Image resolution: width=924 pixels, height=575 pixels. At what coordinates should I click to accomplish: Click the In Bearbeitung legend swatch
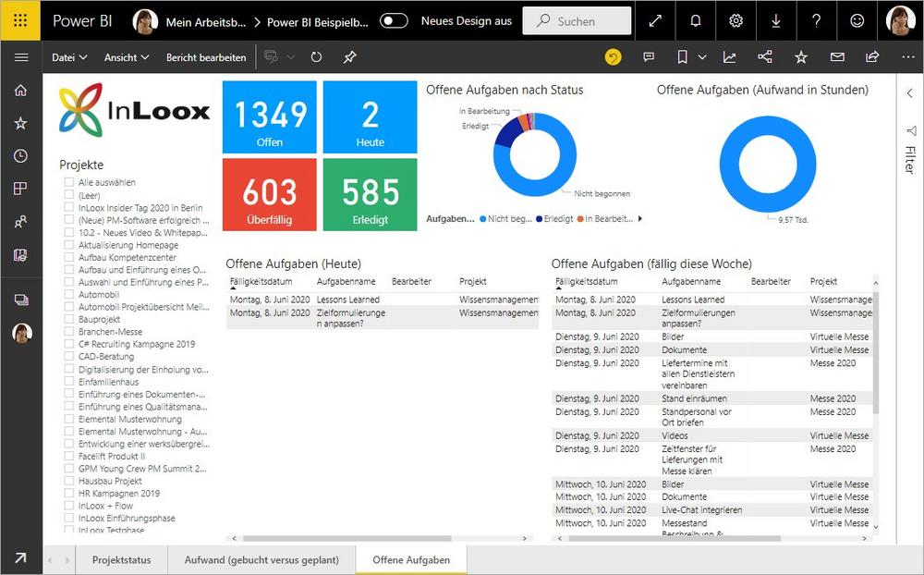pyautogui.click(x=580, y=219)
